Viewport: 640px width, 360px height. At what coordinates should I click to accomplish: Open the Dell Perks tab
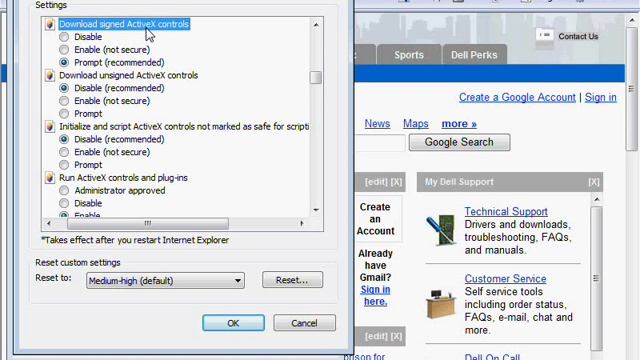[x=474, y=55]
